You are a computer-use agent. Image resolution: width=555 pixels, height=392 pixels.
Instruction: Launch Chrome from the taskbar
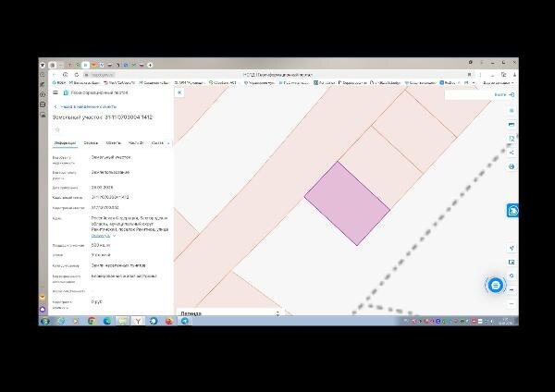[92, 321]
